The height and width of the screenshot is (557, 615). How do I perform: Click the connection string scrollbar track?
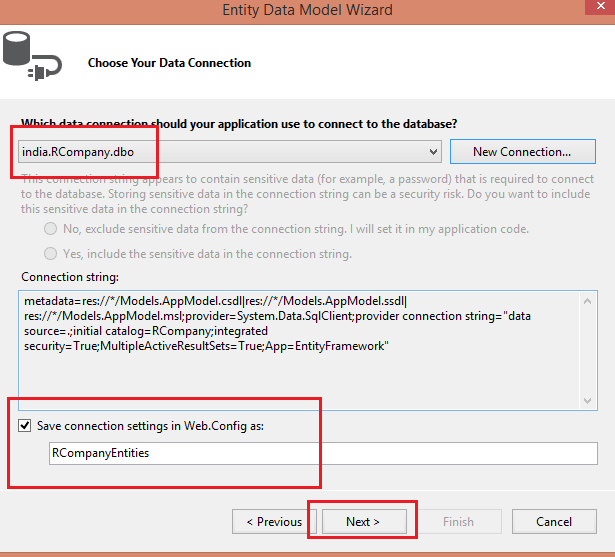tap(589, 350)
